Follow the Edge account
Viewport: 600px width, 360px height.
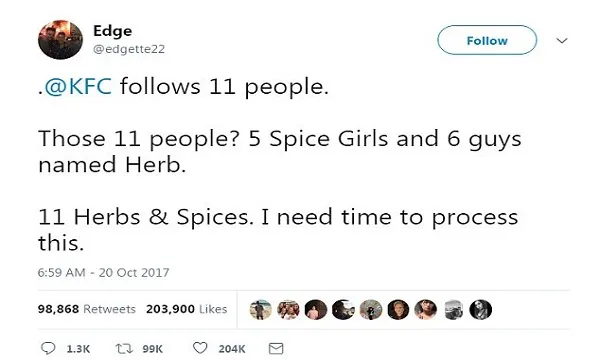487,40
